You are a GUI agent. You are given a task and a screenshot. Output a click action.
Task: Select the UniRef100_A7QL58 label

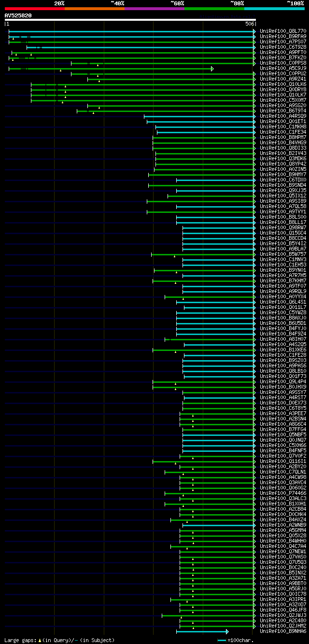click(283, 207)
